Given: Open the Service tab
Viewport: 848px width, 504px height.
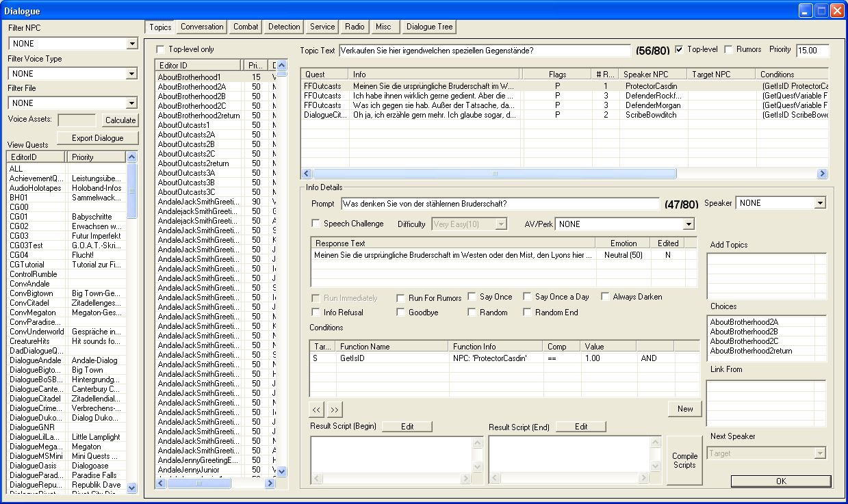Looking at the screenshot, I should point(322,27).
